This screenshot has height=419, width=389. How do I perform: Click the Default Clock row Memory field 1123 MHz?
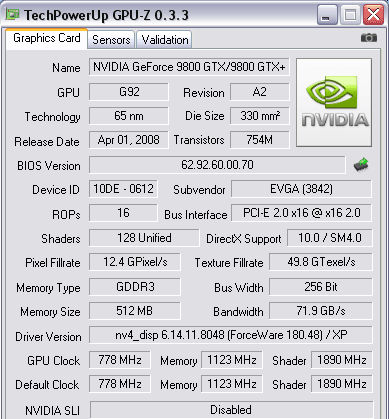pyautogui.click(x=231, y=384)
